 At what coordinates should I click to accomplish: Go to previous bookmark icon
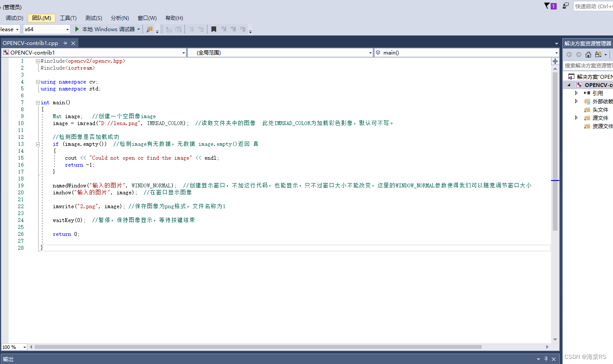click(224, 29)
